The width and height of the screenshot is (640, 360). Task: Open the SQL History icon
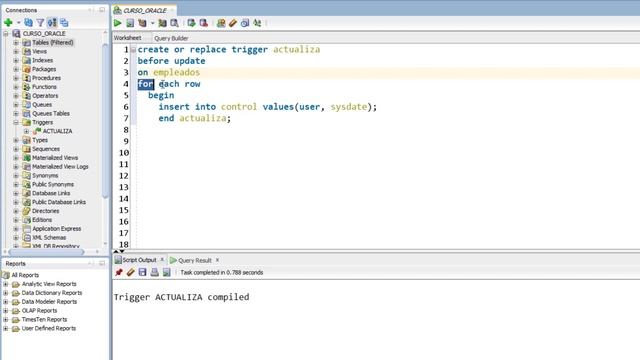(x=245, y=23)
